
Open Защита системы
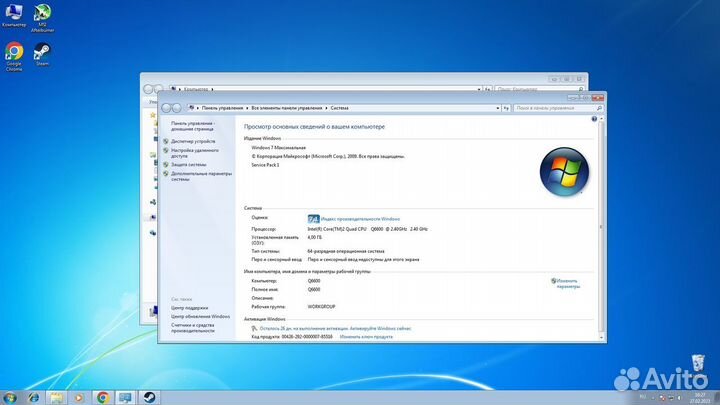pos(189,164)
